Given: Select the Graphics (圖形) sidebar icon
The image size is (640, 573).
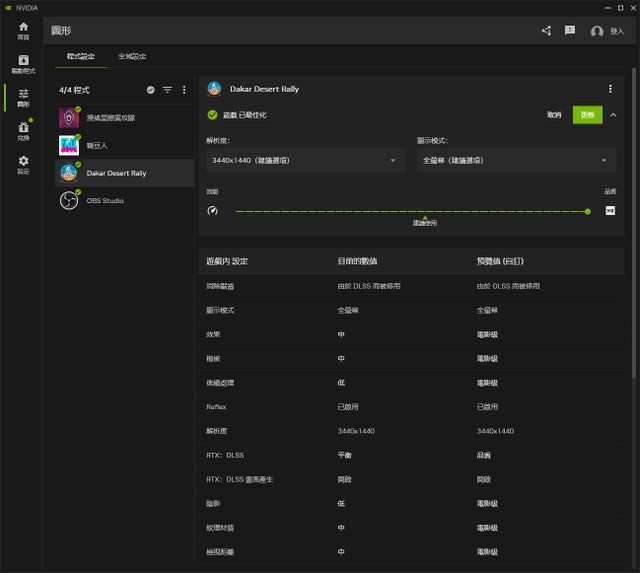Looking at the screenshot, I should click(x=23, y=98).
